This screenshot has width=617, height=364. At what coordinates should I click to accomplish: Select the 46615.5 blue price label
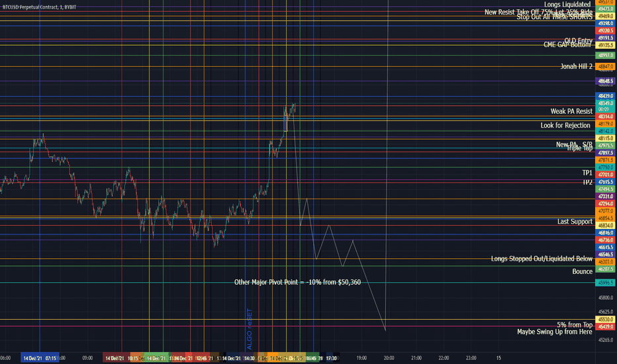click(605, 248)
